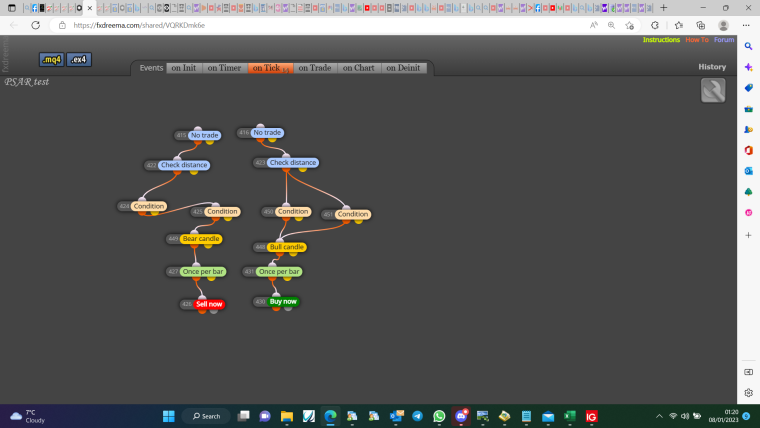Screen dimensions: 760x428
Task: Open the sidebar shopping tag icon
Action: [x=748, y=88]
